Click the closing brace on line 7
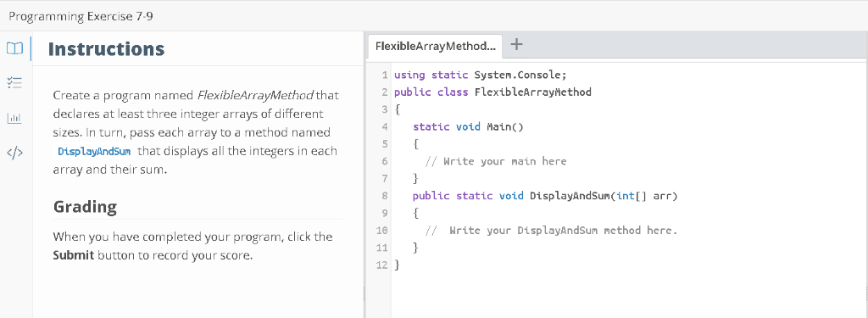This screenshot has width=868, height=318. (x=415, y=178)
